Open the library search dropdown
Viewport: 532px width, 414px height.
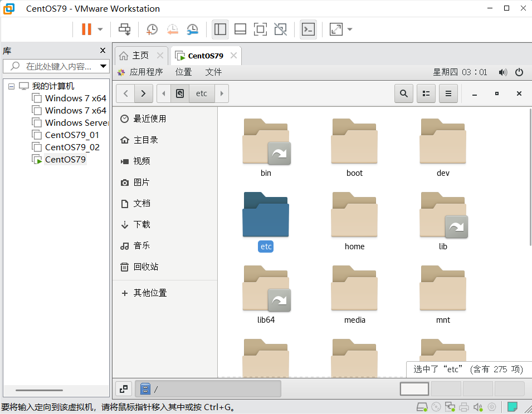tap(104, 66)
